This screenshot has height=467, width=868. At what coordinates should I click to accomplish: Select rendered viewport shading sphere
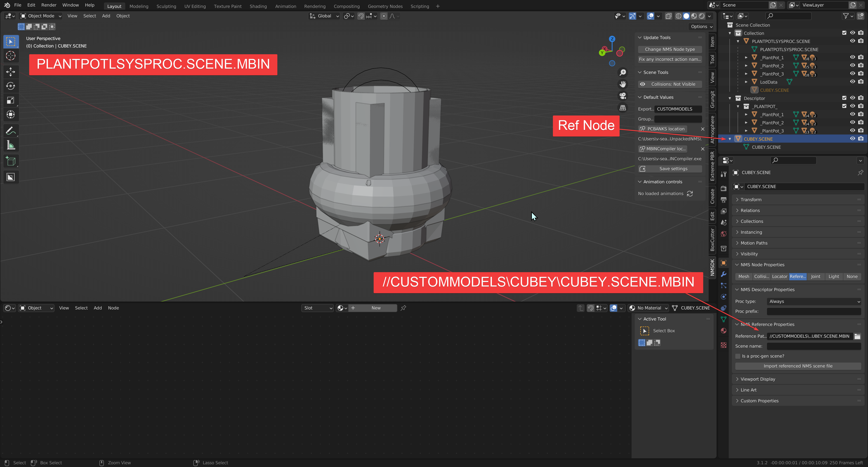[x=702, y=16]
